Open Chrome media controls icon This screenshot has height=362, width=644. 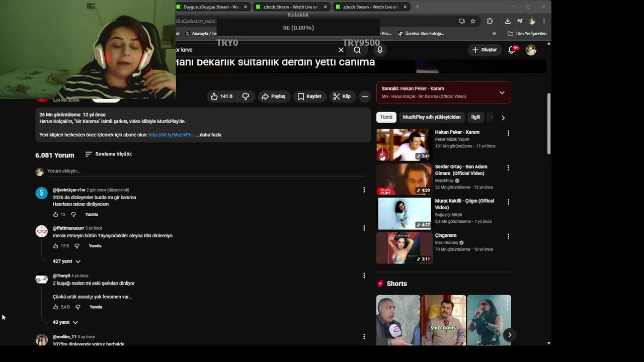tap(520, 21)
